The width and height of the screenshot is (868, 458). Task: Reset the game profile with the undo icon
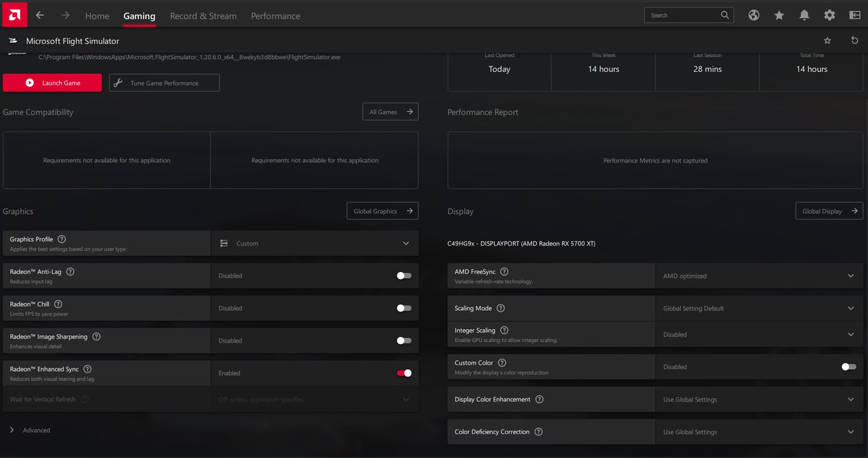tap(854, 41)
